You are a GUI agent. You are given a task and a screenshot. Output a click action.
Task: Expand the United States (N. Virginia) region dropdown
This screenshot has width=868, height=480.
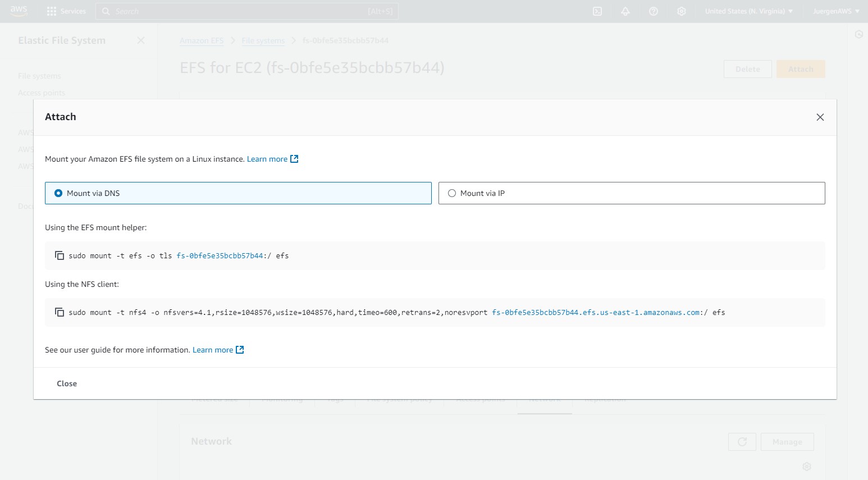(749, 11)
